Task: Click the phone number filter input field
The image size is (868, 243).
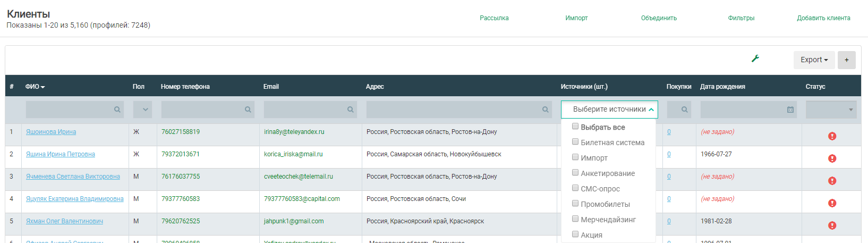Action: (x=202, y=110)
